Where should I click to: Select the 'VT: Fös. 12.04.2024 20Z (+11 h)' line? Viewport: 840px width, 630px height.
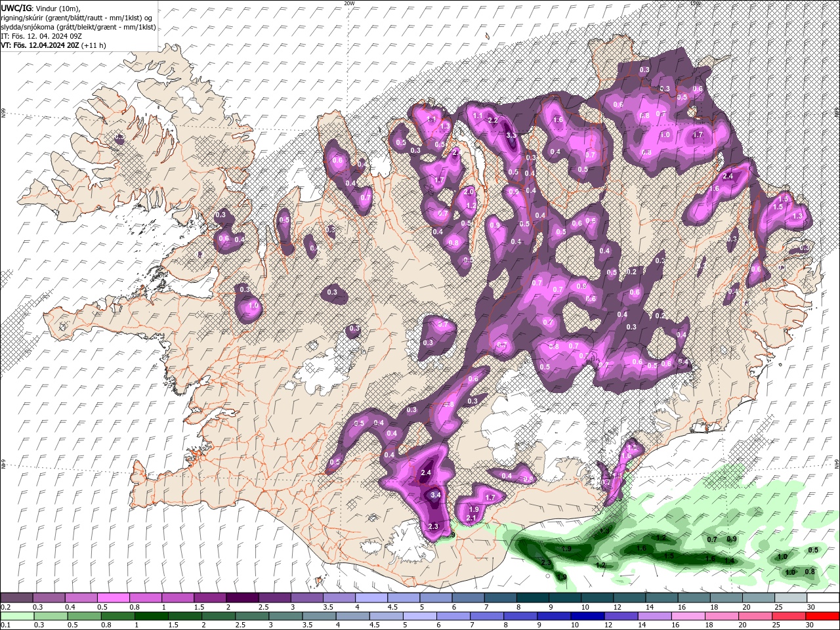tap(54, 45)
